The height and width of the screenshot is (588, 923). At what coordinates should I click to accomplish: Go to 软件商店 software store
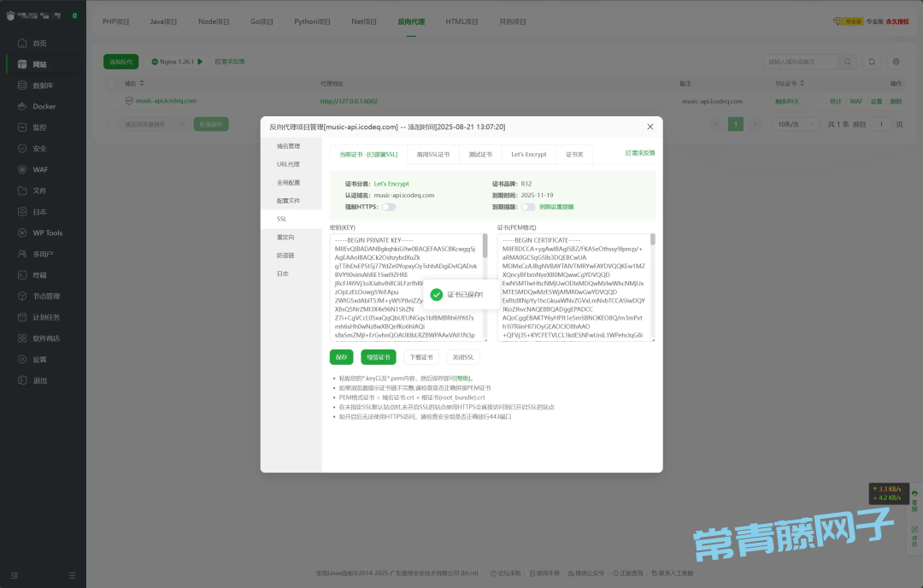click(45, 338)
